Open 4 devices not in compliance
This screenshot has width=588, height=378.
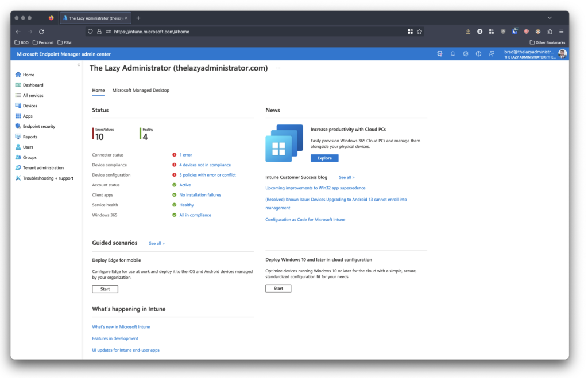point(205,165)
